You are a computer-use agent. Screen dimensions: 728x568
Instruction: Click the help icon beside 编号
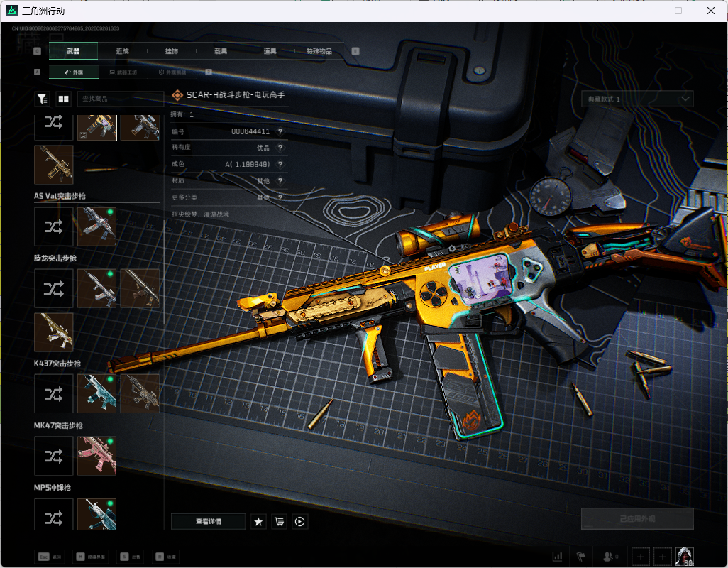tap(280, 131)
